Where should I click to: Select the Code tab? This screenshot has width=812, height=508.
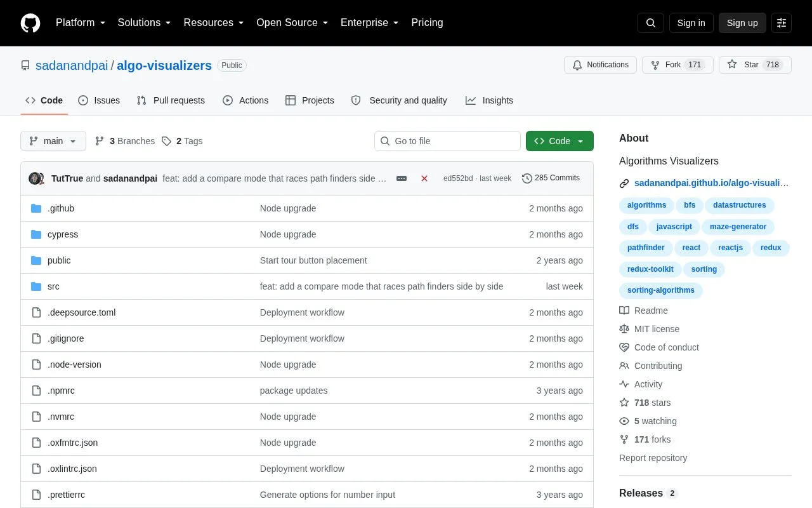tap(44, 100)
